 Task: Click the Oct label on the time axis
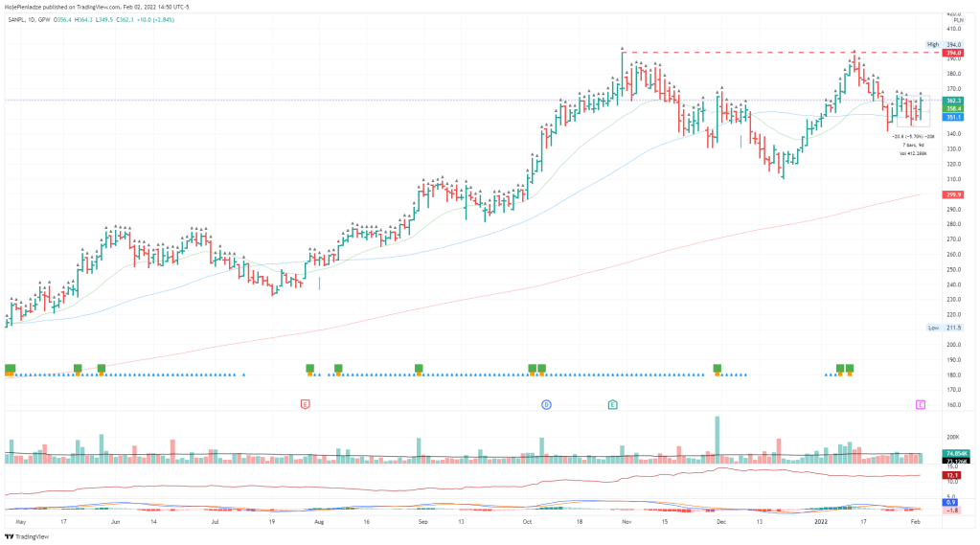527,521
